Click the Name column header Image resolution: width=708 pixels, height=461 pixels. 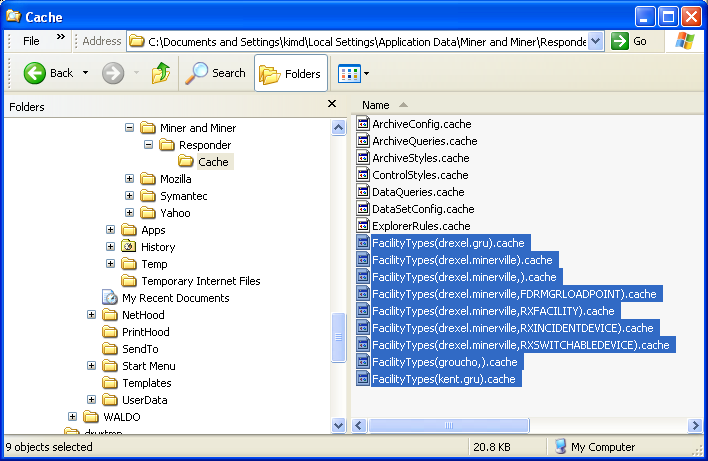(376, 105)
